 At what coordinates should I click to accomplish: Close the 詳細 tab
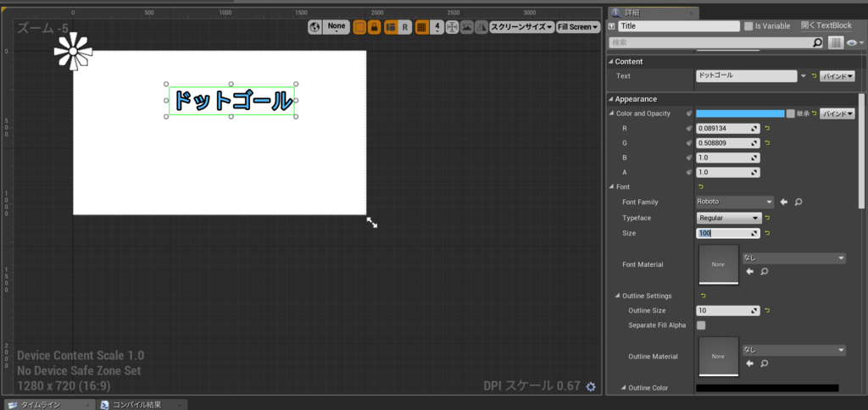691,13
